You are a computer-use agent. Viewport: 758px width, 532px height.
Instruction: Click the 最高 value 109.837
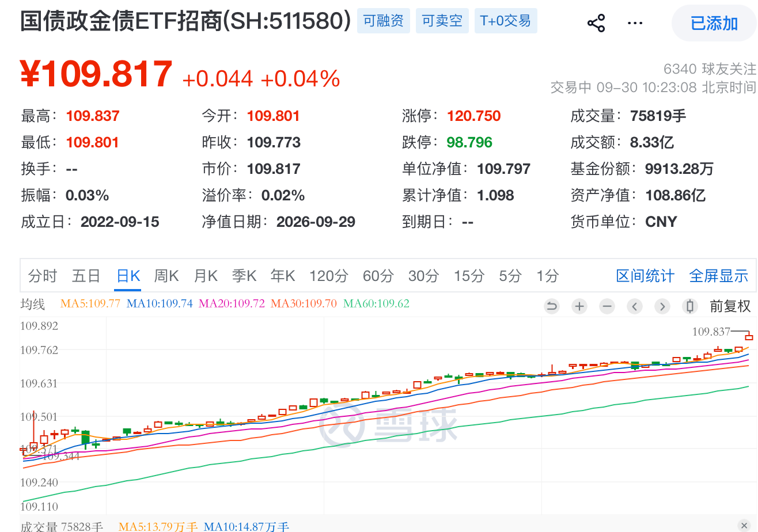pyautogui.click(x=93, y=116)
